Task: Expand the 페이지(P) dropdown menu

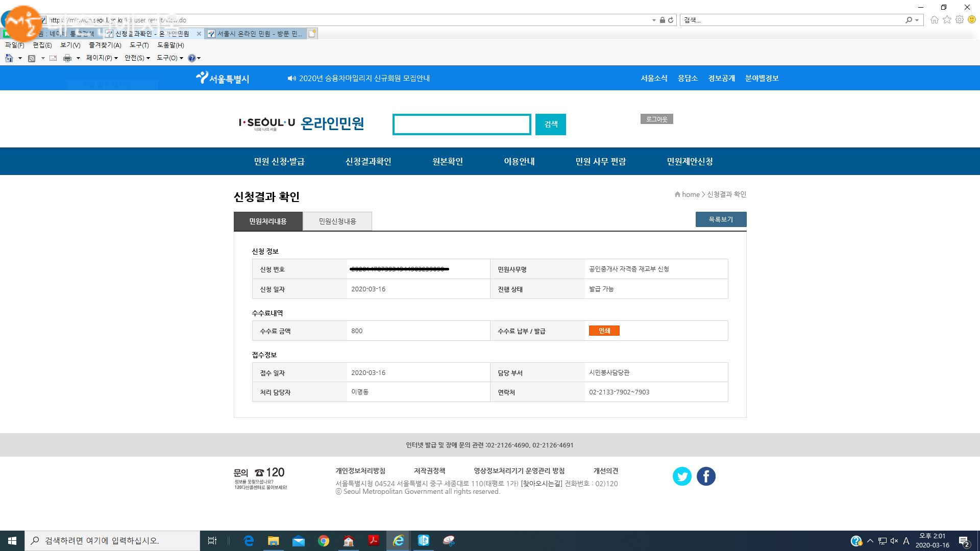Action: 102,58
